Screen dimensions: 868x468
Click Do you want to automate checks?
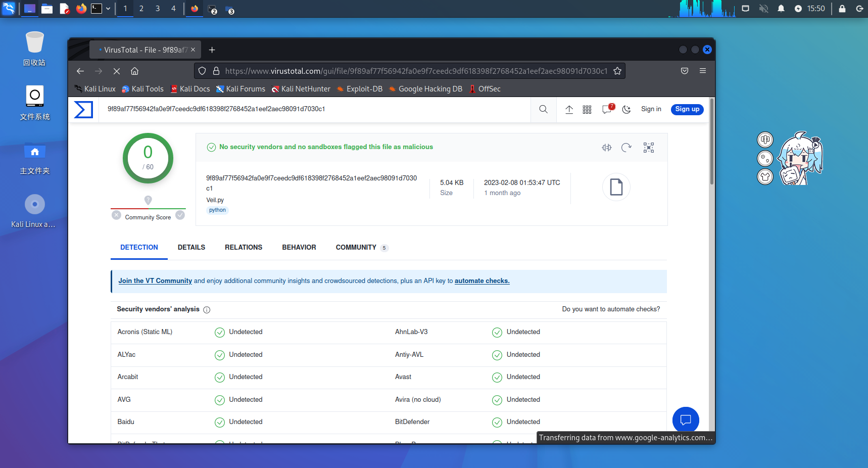[x=611, y=309]
